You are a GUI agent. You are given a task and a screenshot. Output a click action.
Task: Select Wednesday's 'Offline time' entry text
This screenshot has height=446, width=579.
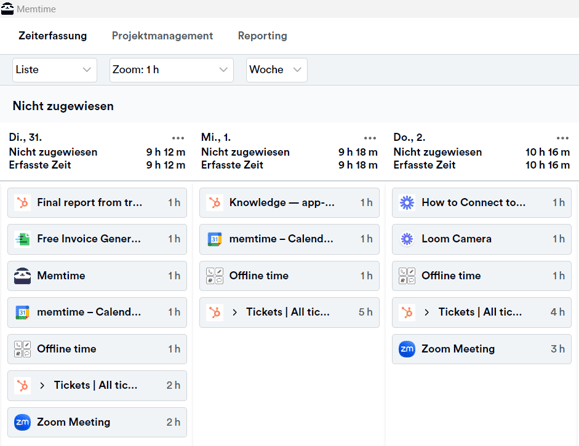(x=259, y=276)
